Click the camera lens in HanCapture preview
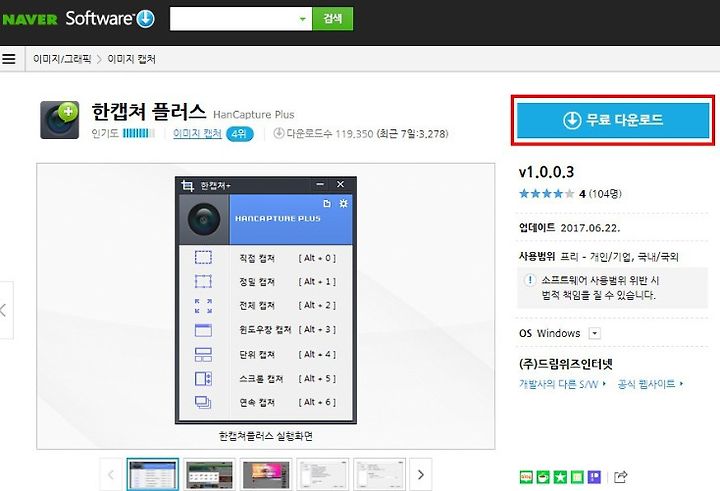 [204, 219]
